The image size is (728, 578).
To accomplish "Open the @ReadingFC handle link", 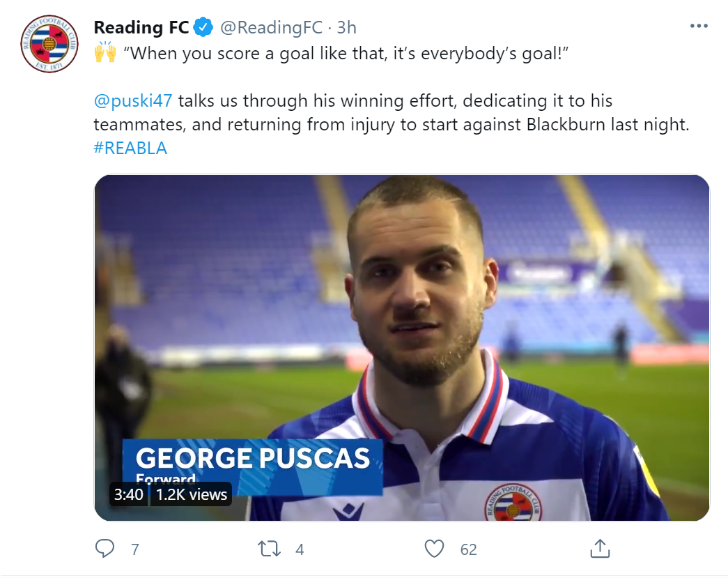I will point(271,27).
